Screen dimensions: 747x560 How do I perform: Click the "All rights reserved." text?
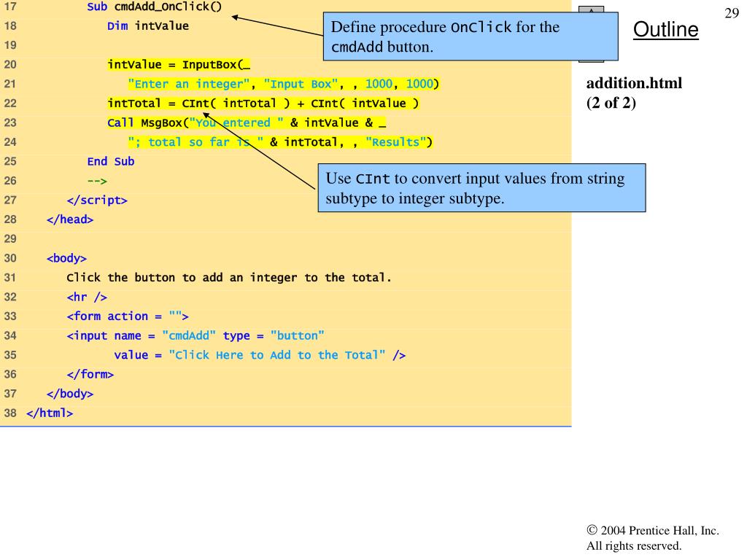point(634,545)
